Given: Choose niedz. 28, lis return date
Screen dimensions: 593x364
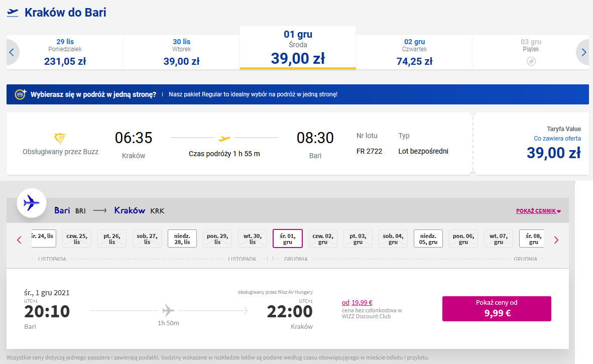Looking at the screenshot, I should point(182,238).
